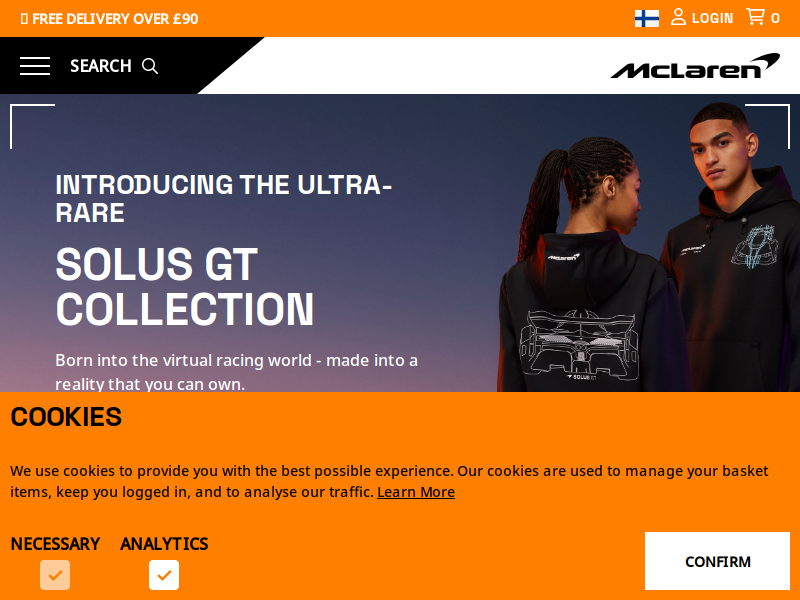The width and height of the screenshot is (800, 600).
Task: Open the Learn More cookies link
Action: pyautogui.click(x=416, y=492)
